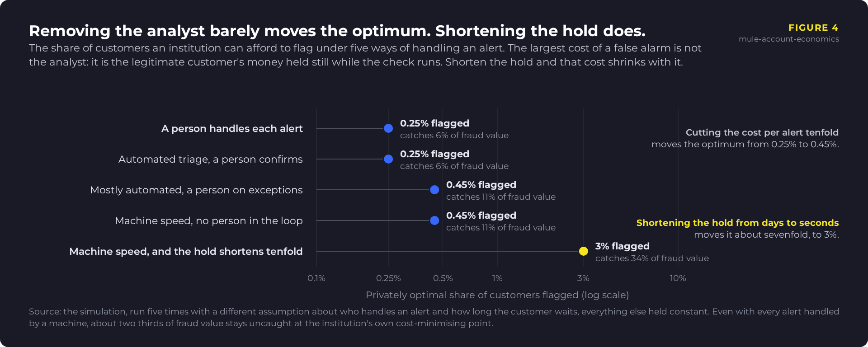The width and height of the screenshot is (868, 347).
Task: Select 'Machine speed, and the hold shortens tenfold' label
Action: 186,251
